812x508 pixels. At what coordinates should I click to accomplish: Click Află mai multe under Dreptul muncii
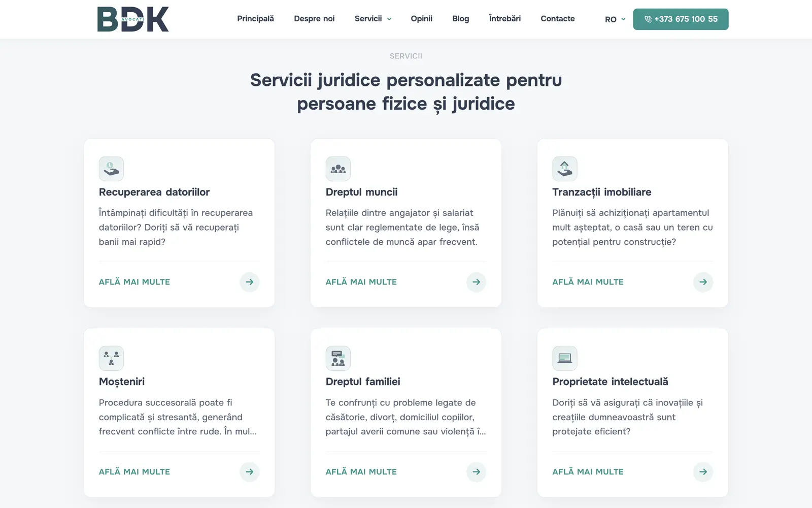coord(361,282)
